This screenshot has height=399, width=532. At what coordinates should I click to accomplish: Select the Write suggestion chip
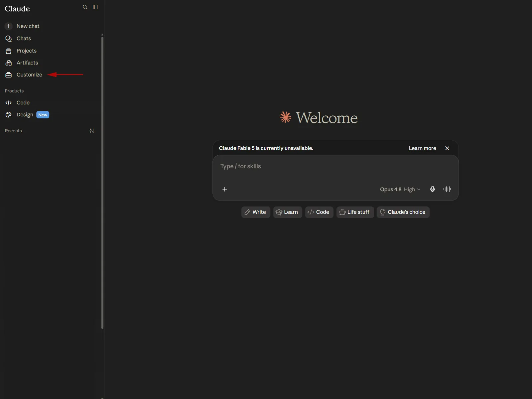pyautogui.click(x=256, y=212)
